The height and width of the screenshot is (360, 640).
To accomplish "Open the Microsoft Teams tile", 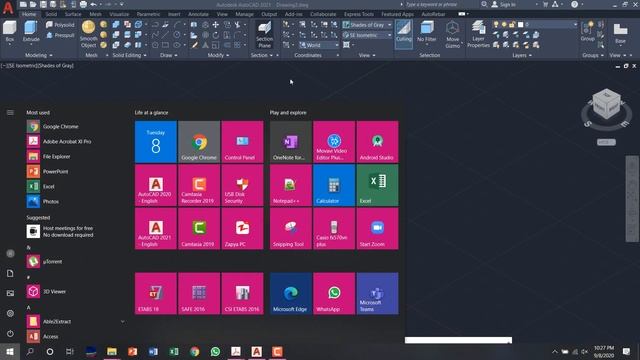I will click(x=378, y=293).
